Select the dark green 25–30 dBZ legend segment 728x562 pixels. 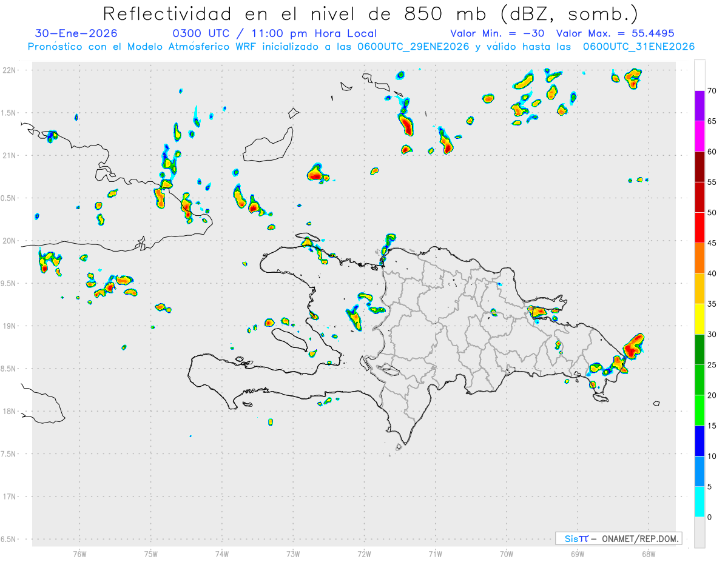coord(699,350)
